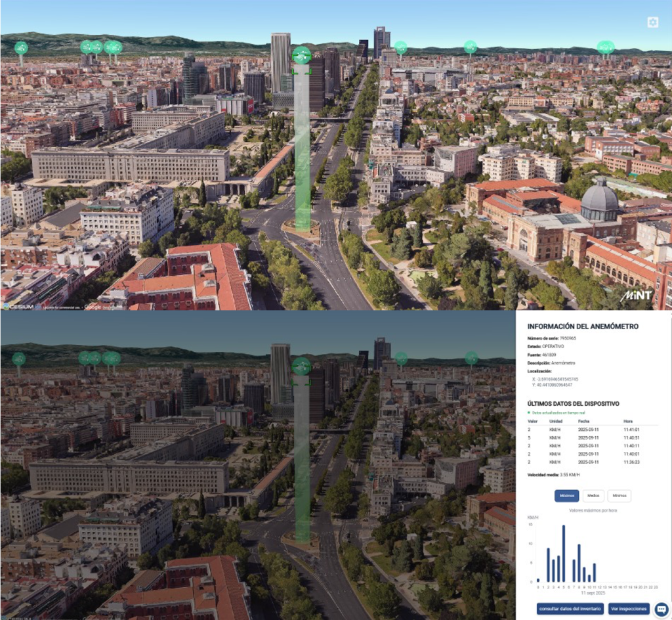Open the settings gear icon in the top-right corner
Viewport: 672px width, 620px height.
tap(652, 22)
